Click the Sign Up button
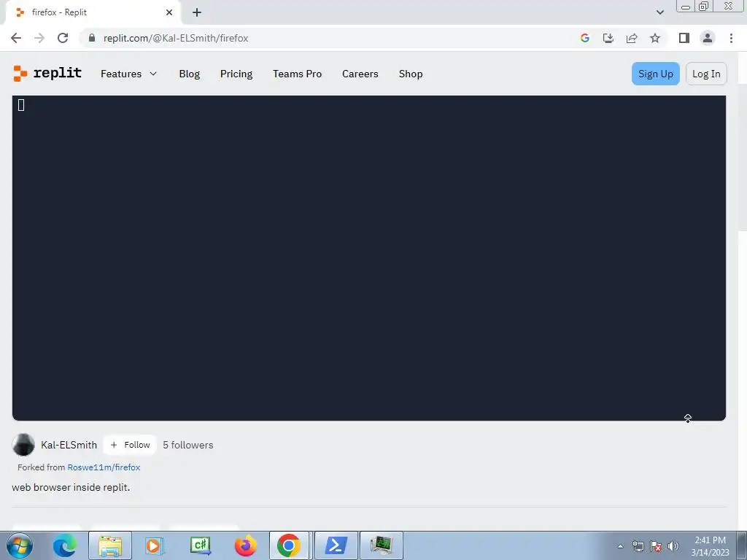The height and width of the screenshot is (560, 747). pos(656,74)
